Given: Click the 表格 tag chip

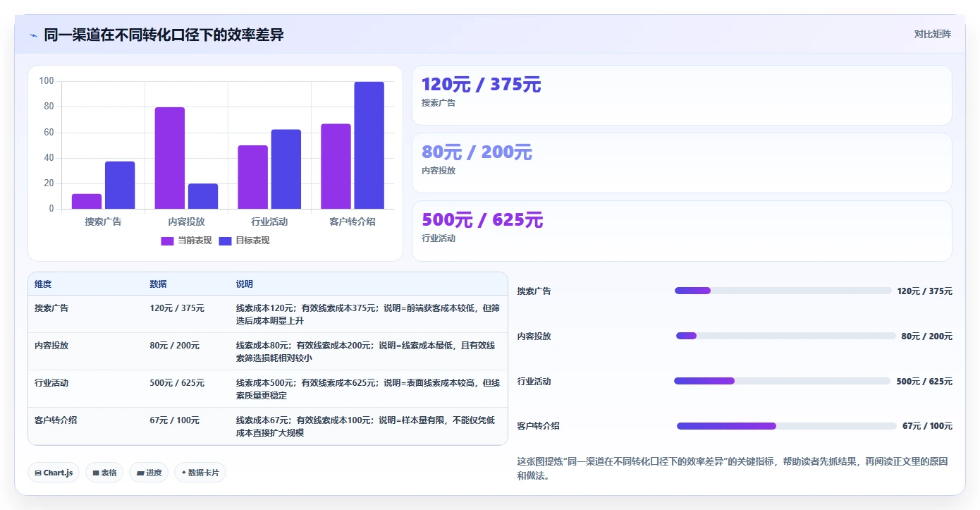Looking at the screenshot, I should pos(104,473).
